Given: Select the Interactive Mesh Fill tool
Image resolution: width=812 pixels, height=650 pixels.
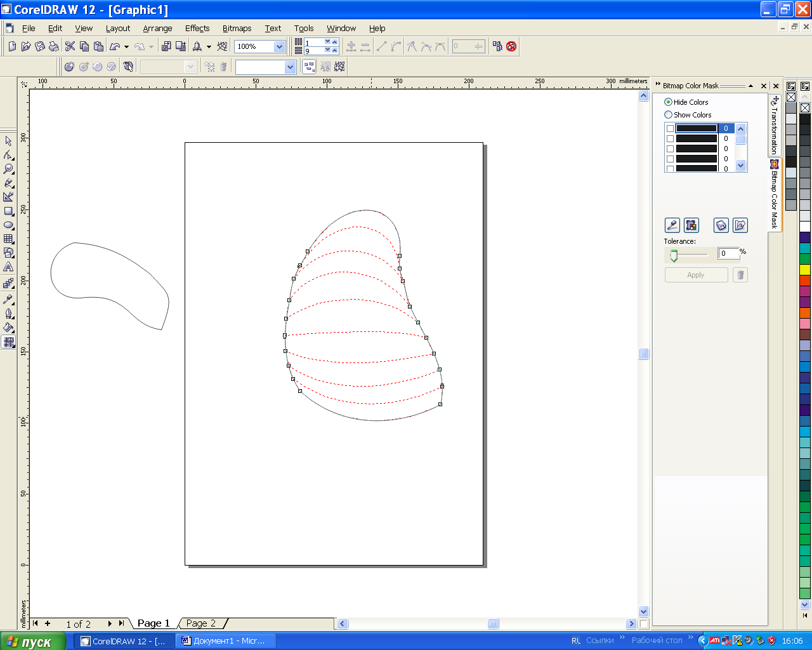Looking at the screenshot, I should pyautogui.click(x=8, y=342).
